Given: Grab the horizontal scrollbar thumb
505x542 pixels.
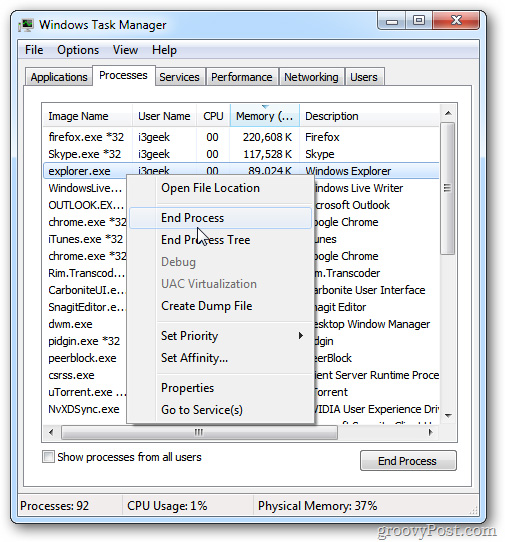Looking at the screenshot, I should click(x=199, y=432).
